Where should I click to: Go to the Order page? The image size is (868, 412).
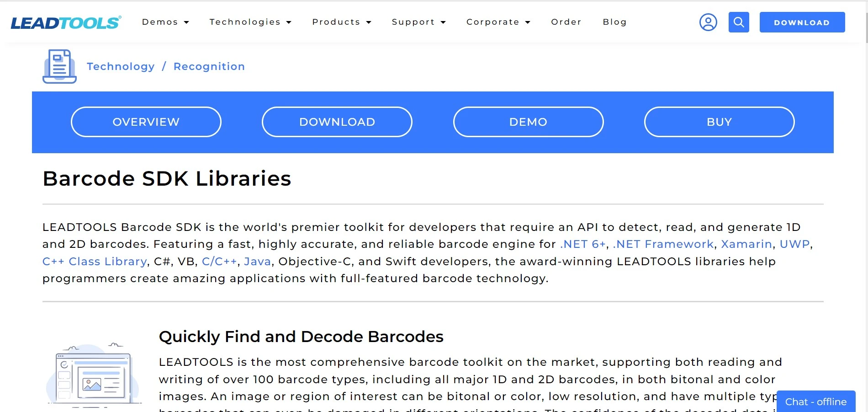tap(566, 22)
